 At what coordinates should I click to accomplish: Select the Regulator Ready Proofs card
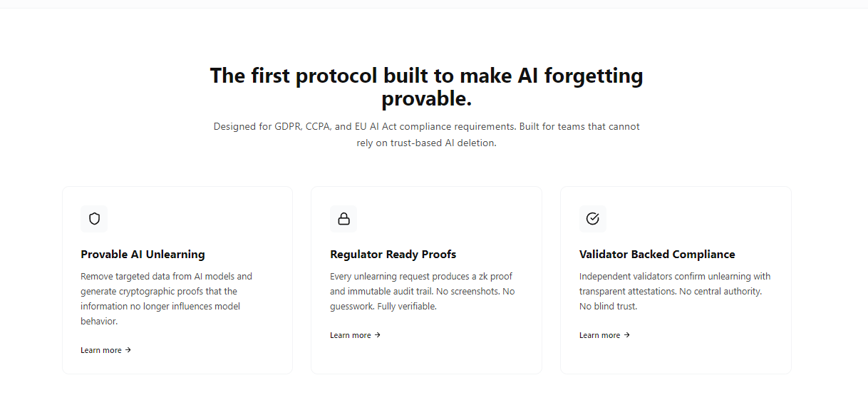click(x=426, y=279)
